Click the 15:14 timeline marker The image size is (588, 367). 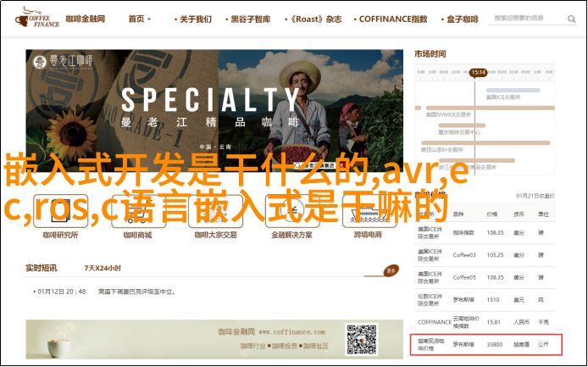pos(479,72)
